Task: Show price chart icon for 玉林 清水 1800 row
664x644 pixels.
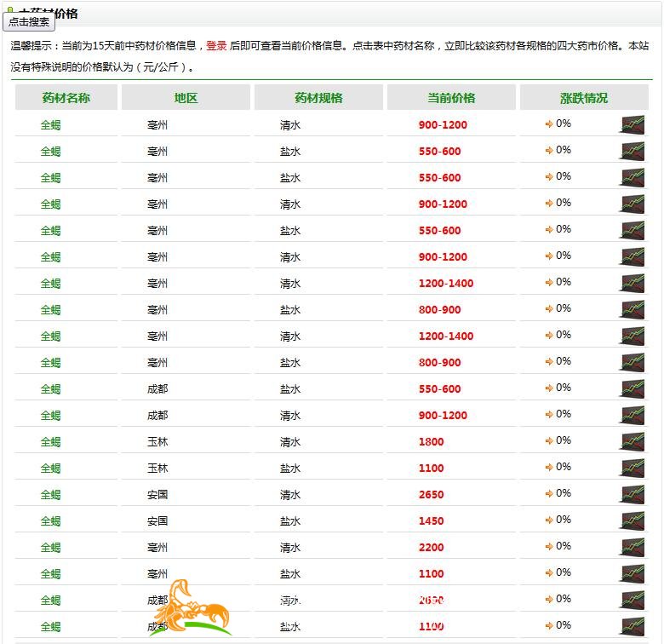Action: click(633, 441)
